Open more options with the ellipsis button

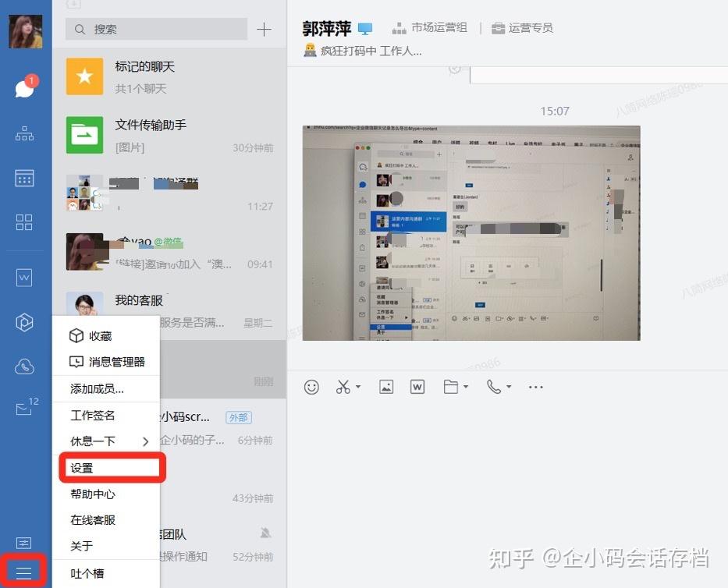(535, 386)
